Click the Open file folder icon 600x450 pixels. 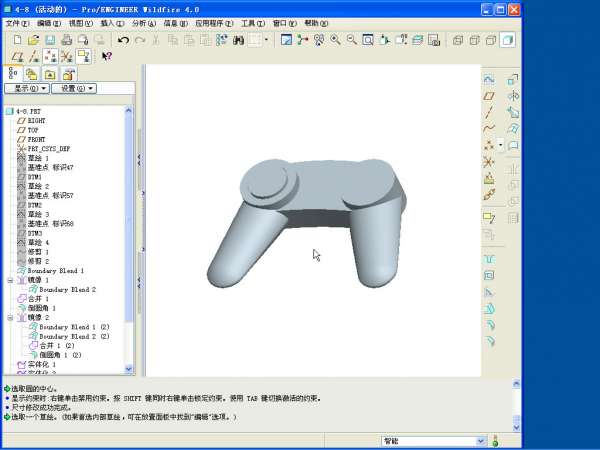(33, 40)
